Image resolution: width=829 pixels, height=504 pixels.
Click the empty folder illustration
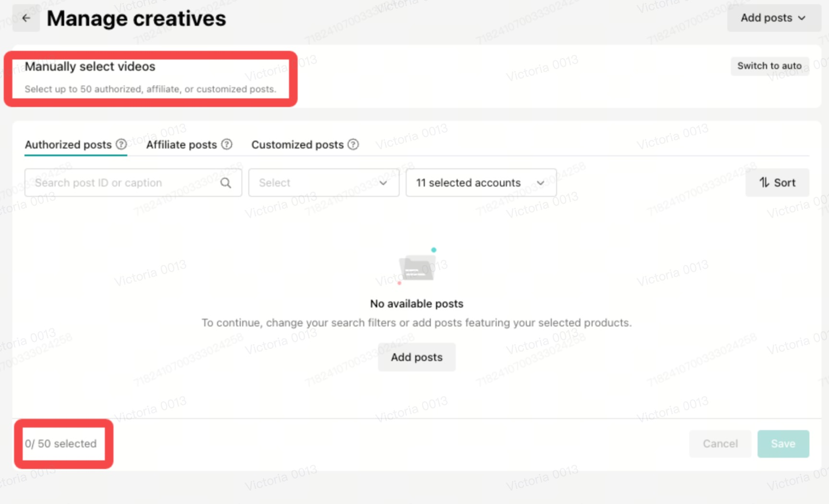tap(416, 267)
